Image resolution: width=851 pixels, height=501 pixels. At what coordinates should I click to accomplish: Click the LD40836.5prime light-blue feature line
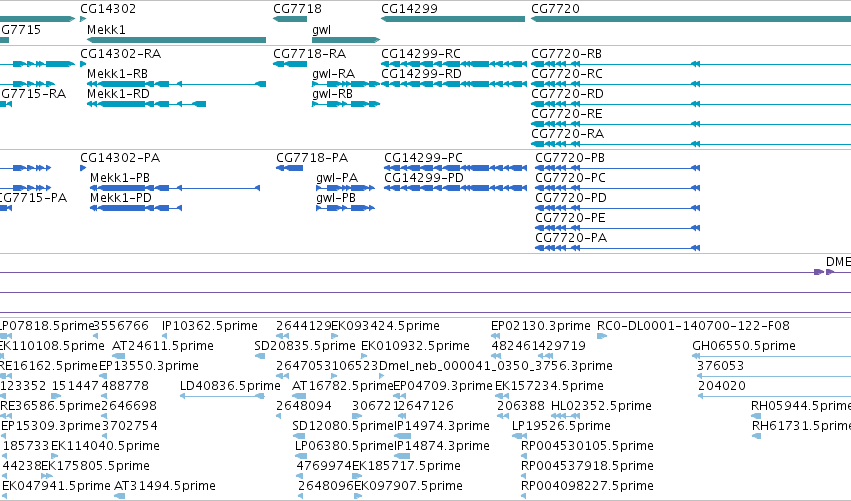223,396
